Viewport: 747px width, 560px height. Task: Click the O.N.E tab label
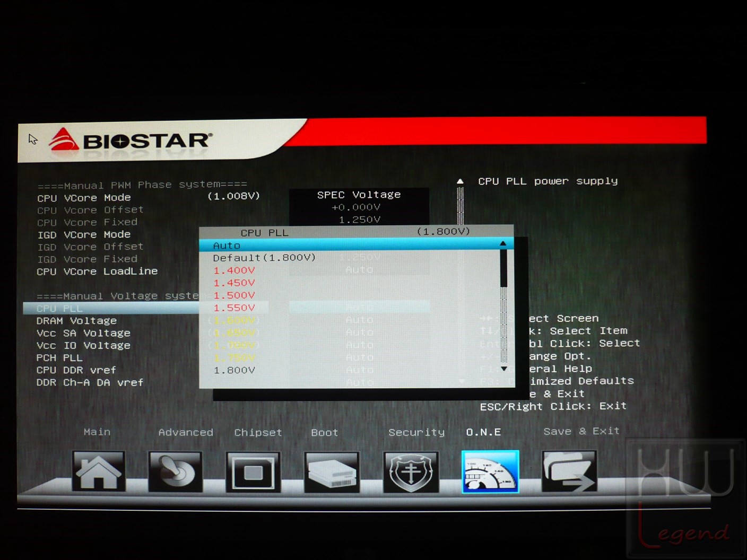tap(483, 432)
